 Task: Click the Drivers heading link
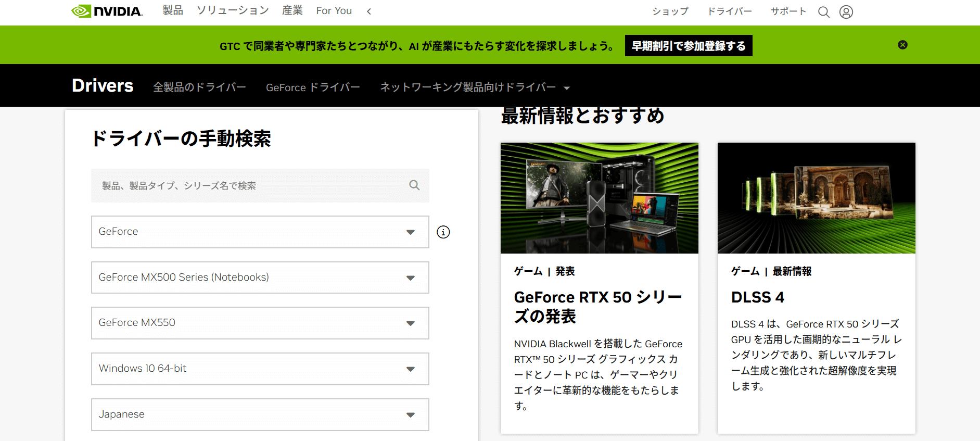click(x=103, y=85)
